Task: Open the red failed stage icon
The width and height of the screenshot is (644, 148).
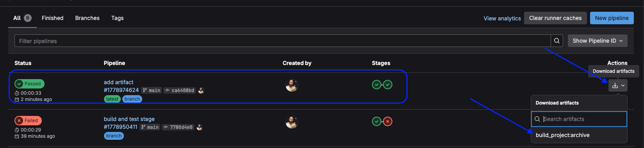Action: point(388,121)
